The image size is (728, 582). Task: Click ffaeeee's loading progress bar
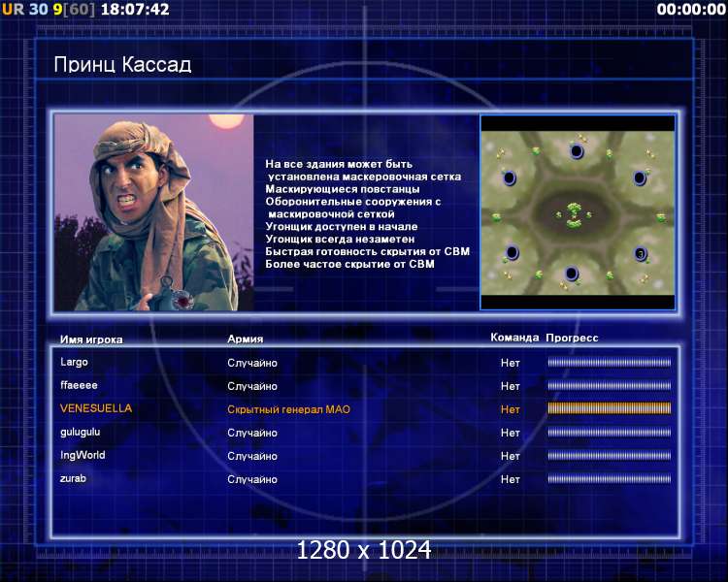pyautogui.click(x=610, y=386)
